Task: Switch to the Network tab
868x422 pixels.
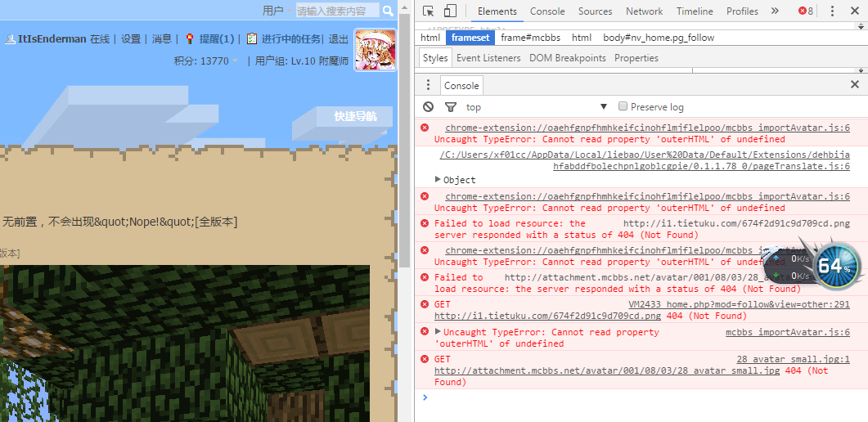Action: pos(644,11)
